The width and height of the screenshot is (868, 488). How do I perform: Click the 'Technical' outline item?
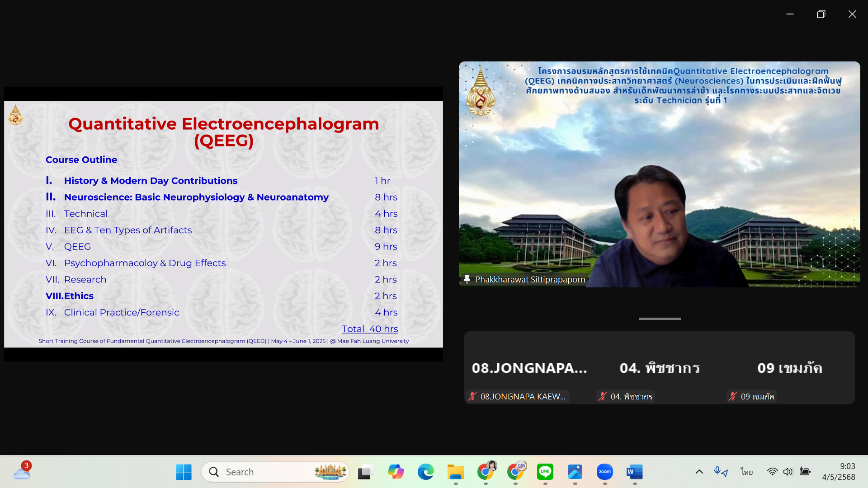[x=86, y=214]
